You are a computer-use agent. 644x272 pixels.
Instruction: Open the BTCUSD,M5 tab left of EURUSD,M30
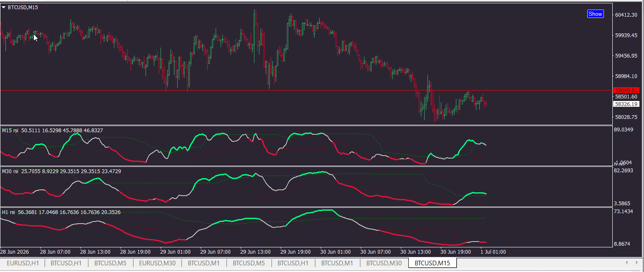point(110,263)
